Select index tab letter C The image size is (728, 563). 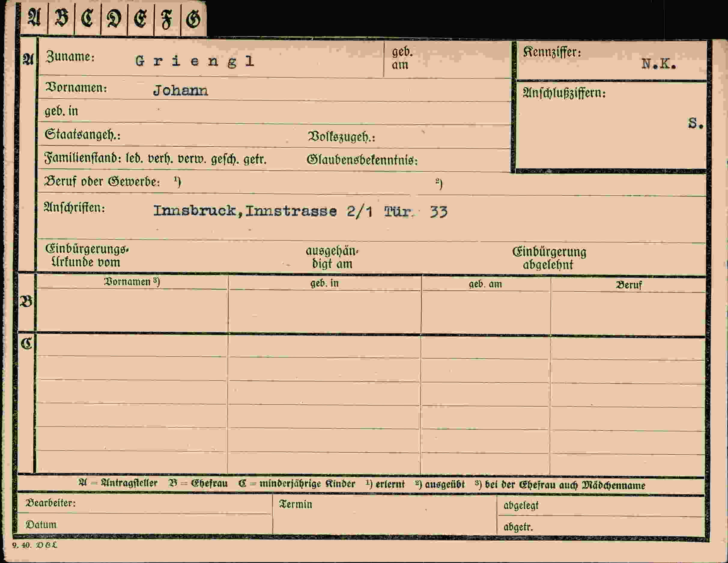click(88, 18)
